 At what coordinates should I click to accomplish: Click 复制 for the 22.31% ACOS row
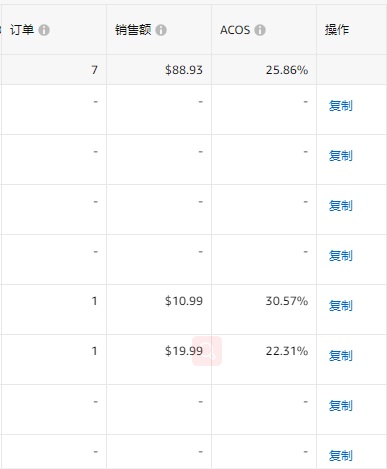tap(340, 356)
